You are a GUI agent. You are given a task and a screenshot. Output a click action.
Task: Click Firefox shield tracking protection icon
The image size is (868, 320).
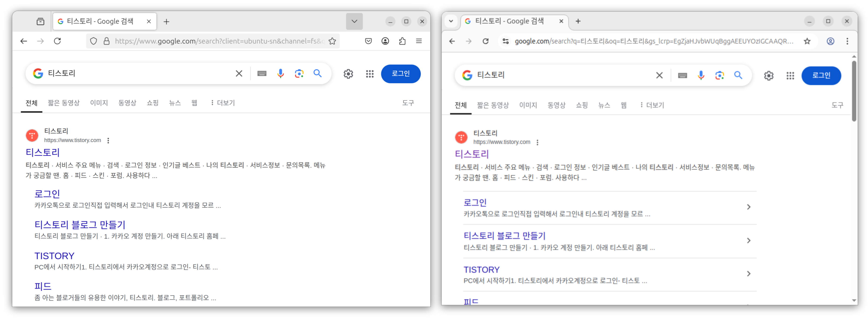pyautogui.click(x=94, y=41)
